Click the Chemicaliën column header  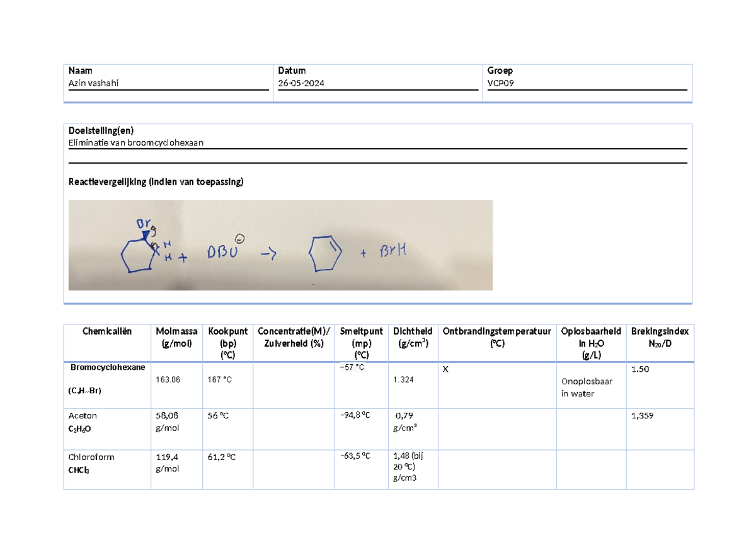pyautogui.click(x=107, y=331)
